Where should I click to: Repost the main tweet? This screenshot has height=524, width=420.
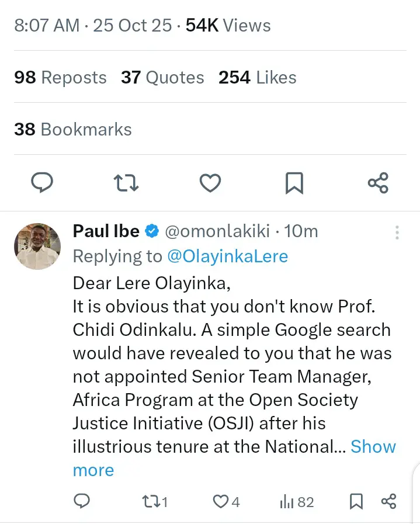[126, 183]
